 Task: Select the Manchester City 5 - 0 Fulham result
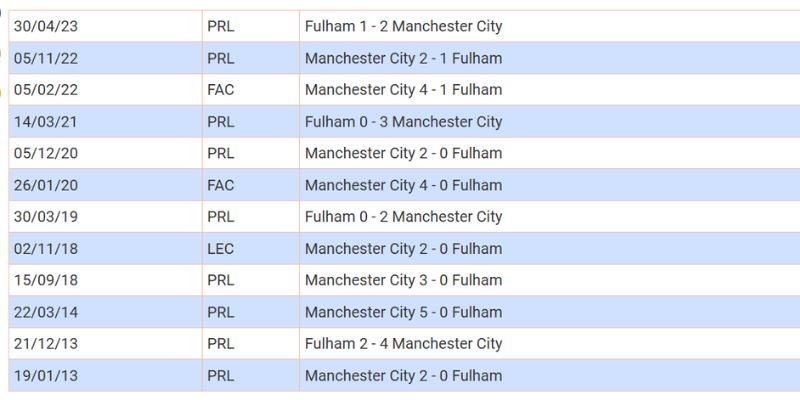point(403,312)
